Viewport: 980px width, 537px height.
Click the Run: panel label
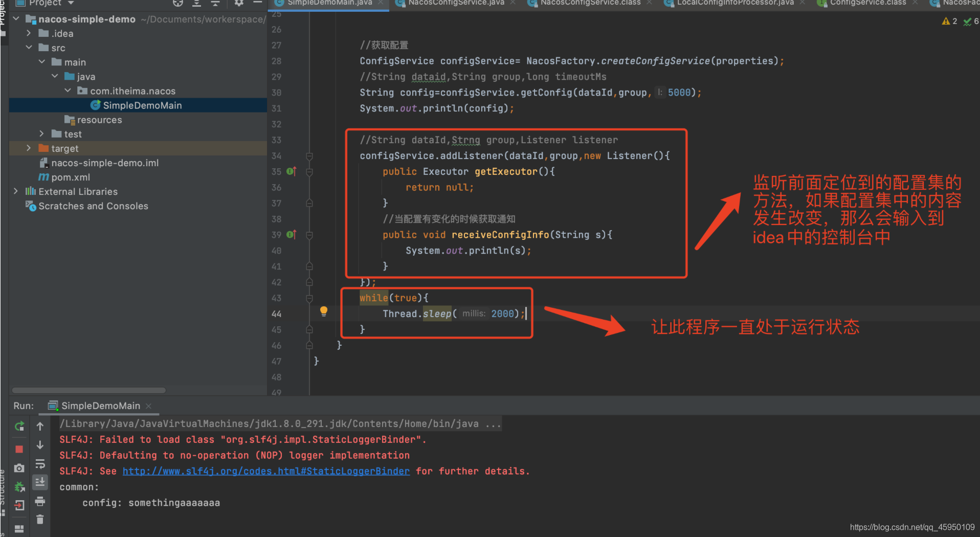tap(24, 406)
